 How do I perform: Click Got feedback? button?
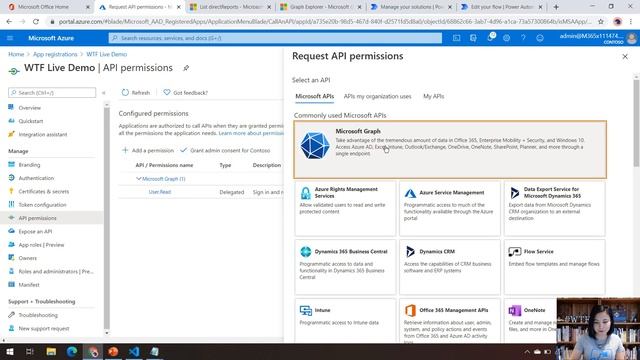(x=186, y=93)
